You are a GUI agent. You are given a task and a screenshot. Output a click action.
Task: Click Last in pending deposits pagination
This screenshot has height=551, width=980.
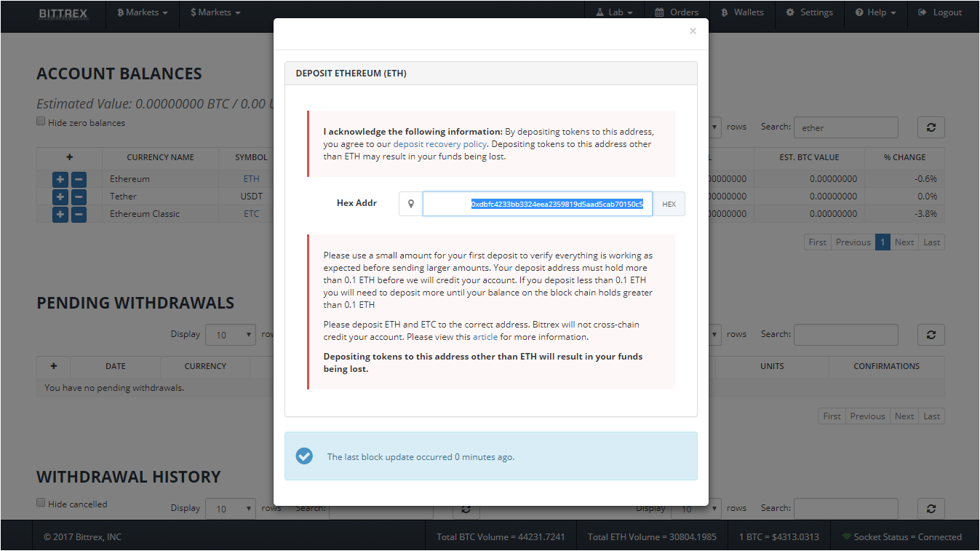(932, 416)
